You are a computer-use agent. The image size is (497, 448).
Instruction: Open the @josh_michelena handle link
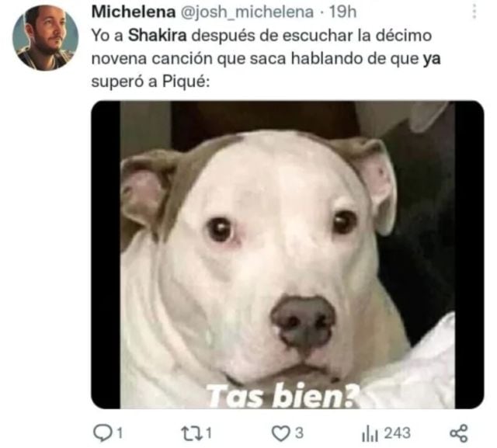247,12
